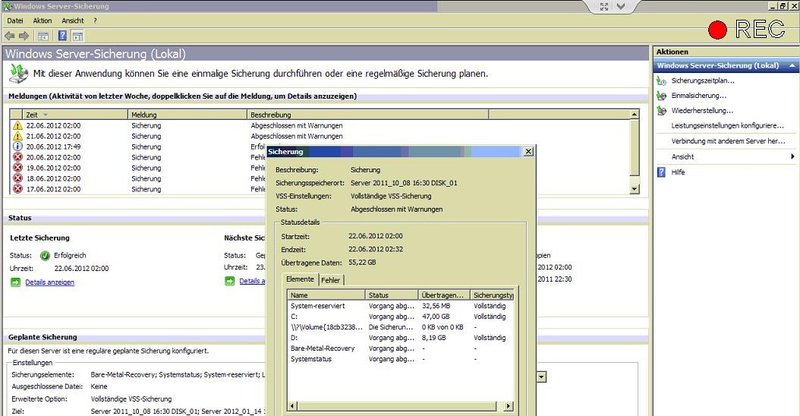Switch to the Fehler tab

click(x=331, y=280)
